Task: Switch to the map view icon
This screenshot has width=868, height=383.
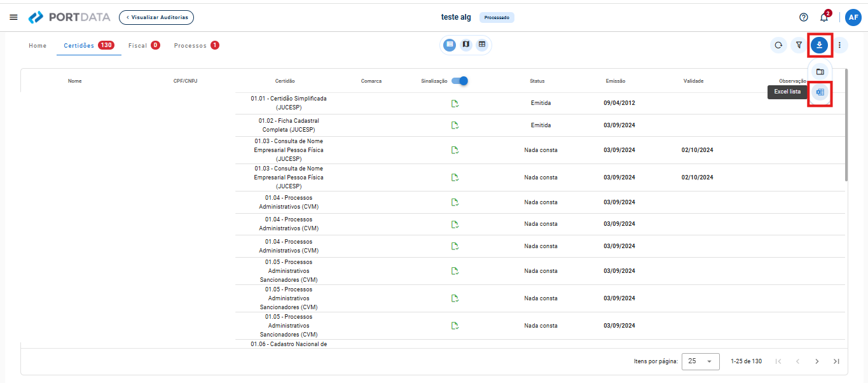Action: (x=466, y=45)
